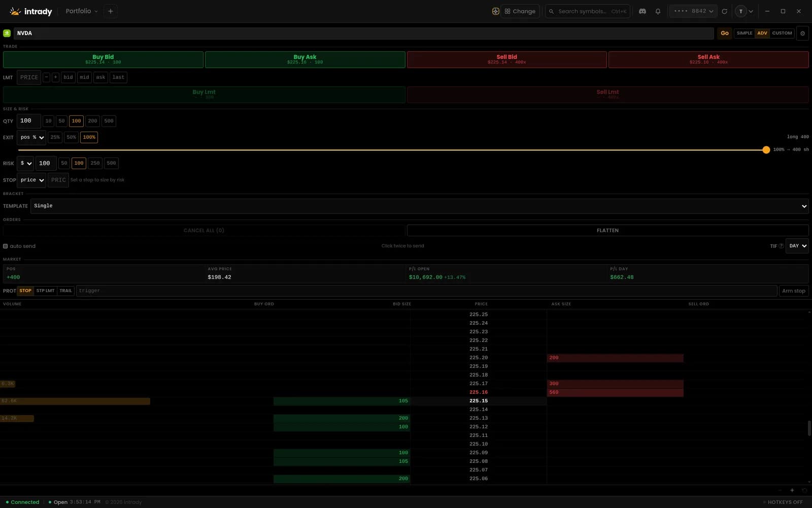
Task: Select the ADV trade mode tab
Action: pos(762,33)
